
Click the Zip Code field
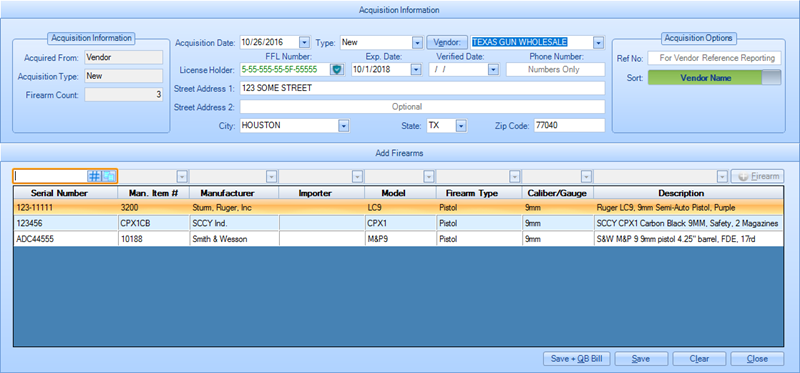569,126
